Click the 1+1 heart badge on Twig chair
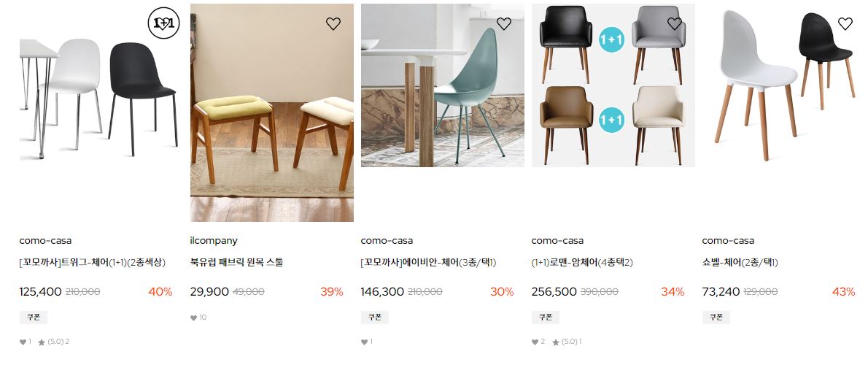Viewport: 868px width, 373px height. pos(164,23)
